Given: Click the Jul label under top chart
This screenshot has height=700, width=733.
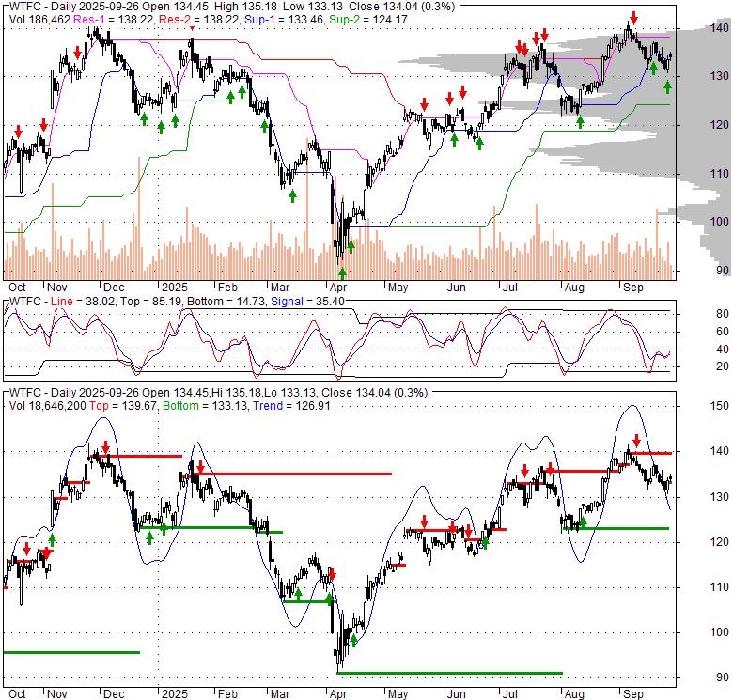Looking at the screenshot, I should pyautogui.click(x=509, y=288).
